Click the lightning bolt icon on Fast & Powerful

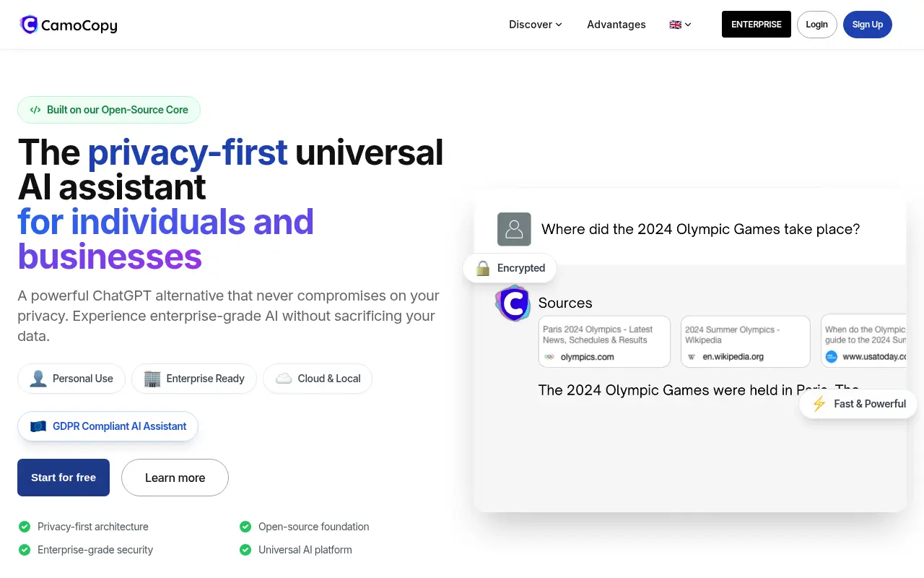point(819,404)
